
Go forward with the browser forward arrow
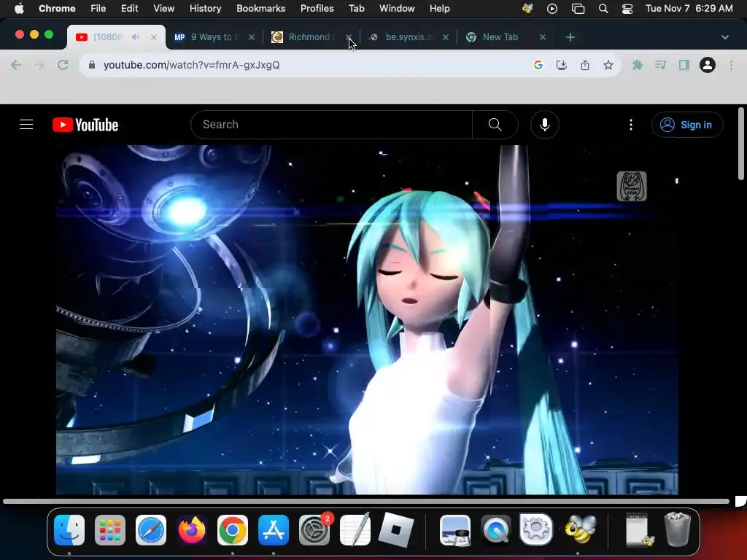click(39, 65)
